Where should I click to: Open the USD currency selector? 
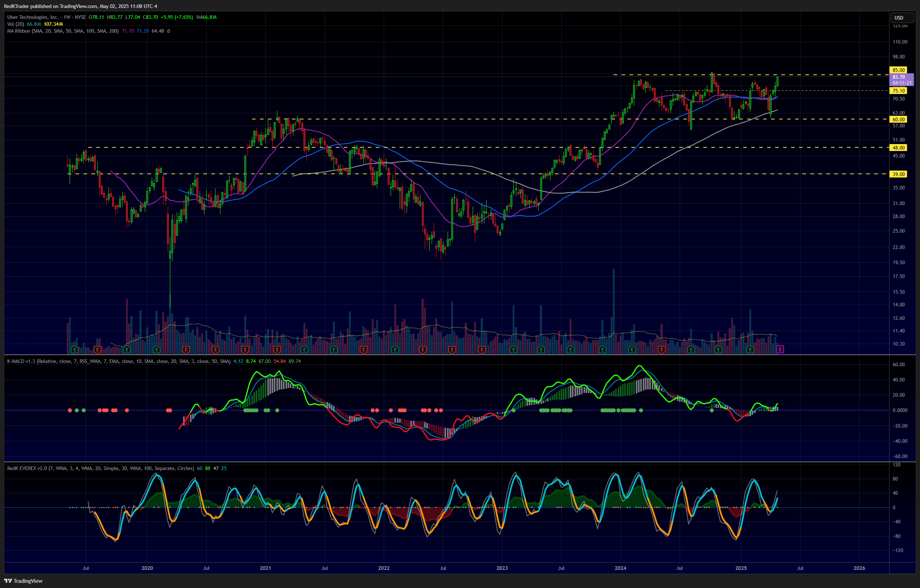[x=902, y=17]
